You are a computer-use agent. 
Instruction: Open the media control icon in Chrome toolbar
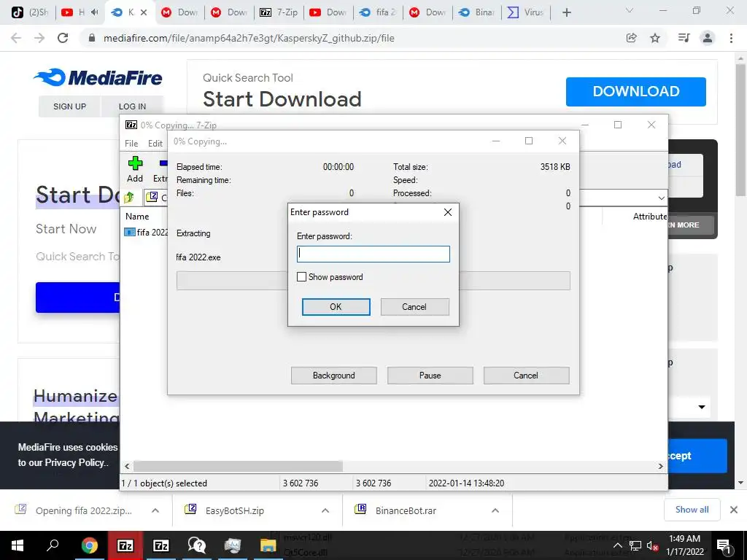(x=684, y=38)
